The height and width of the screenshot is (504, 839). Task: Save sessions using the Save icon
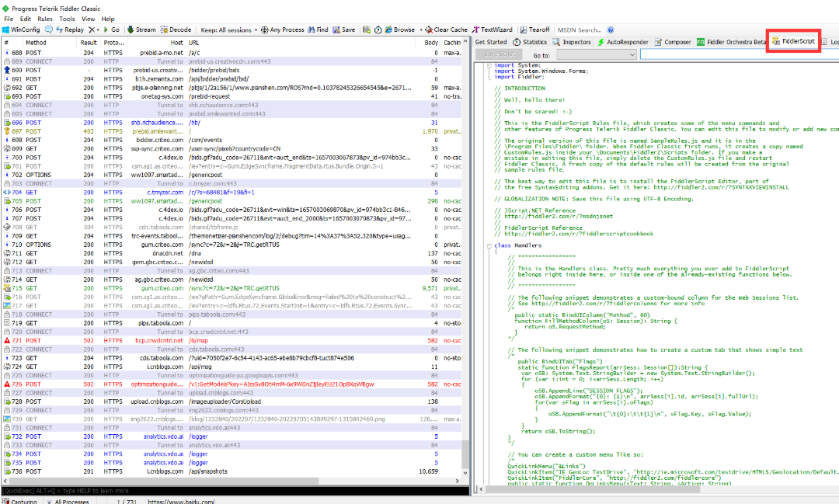(344, 30)
